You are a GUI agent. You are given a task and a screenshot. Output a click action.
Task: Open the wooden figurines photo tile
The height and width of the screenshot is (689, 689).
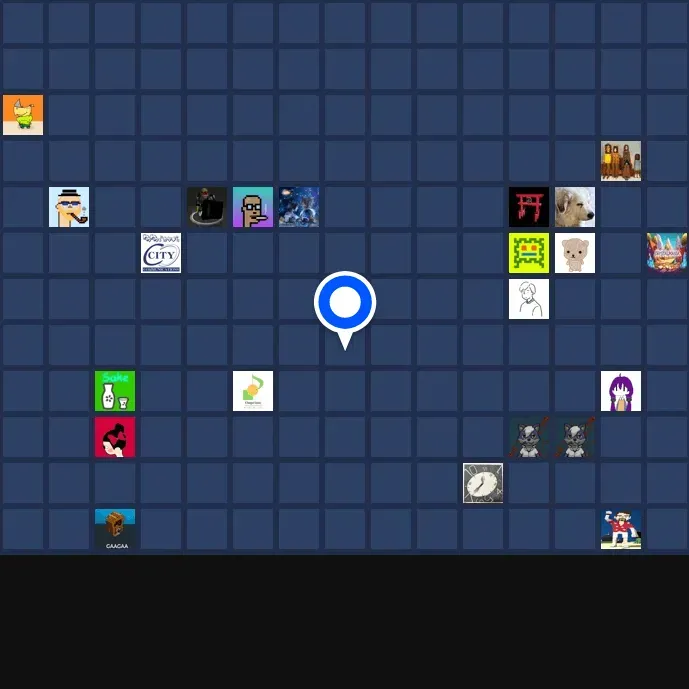tap(621, 161)
